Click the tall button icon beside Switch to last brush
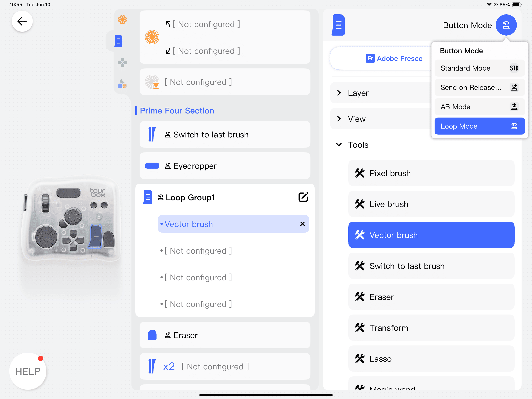The width and height of the screenshot is (532, 399). point(152,134)
